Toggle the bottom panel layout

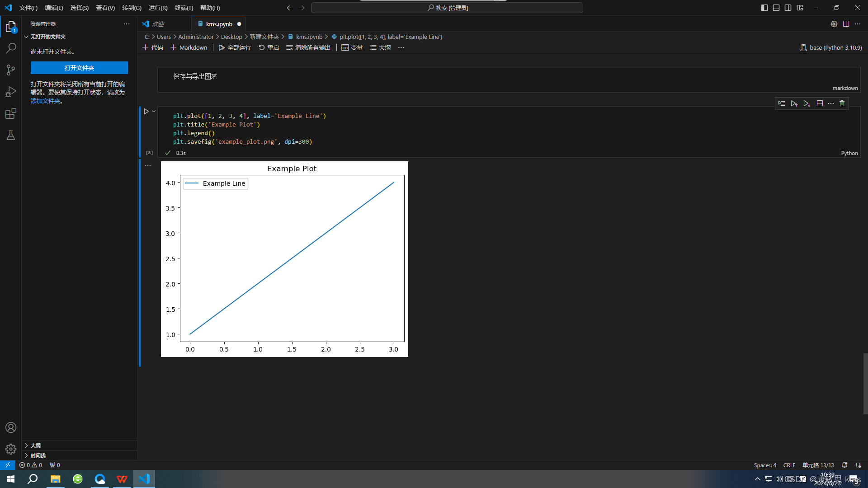[776, 8]
